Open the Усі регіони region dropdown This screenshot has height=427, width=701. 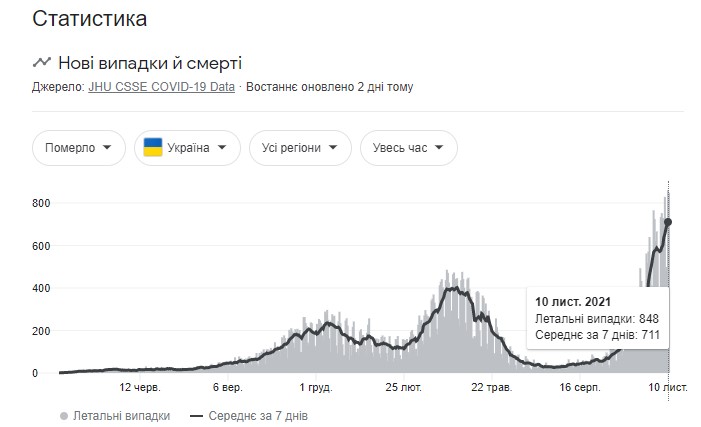tap(300, 148)
